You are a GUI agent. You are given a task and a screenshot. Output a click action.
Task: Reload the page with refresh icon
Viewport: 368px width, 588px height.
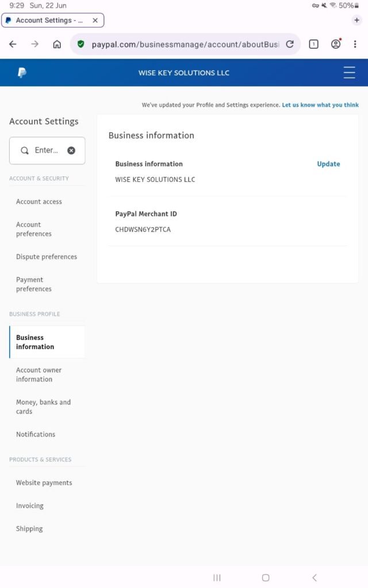coord(290,44)
